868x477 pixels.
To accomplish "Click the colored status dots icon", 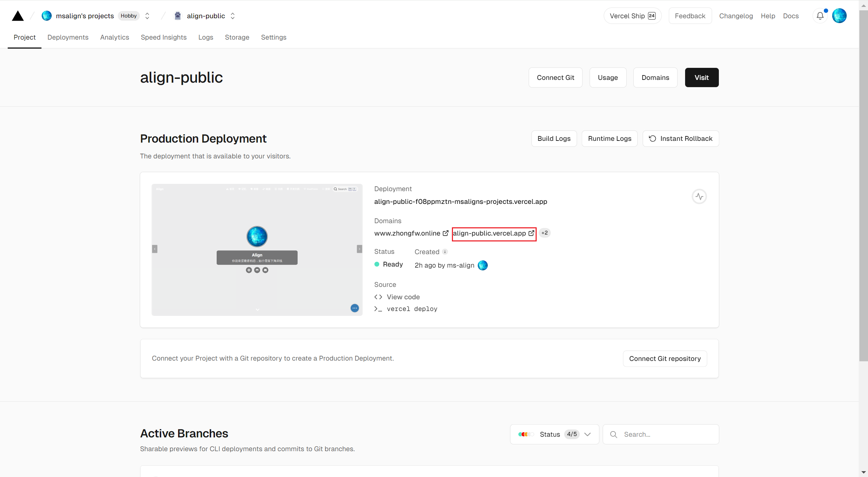I will (x=526, y=434).
